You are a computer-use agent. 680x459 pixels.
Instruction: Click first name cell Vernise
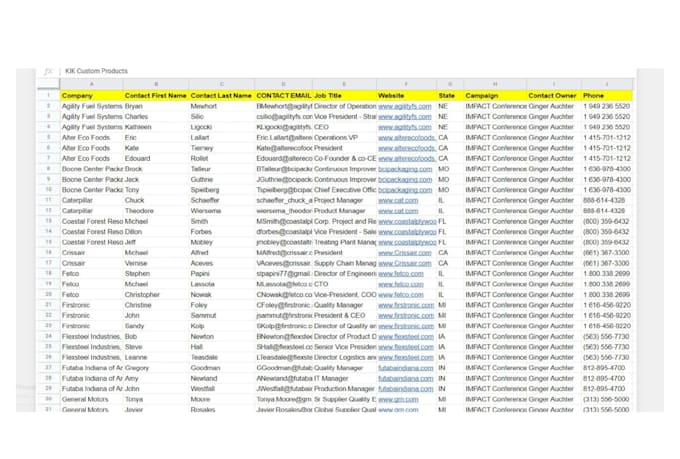tap(156, 263)
